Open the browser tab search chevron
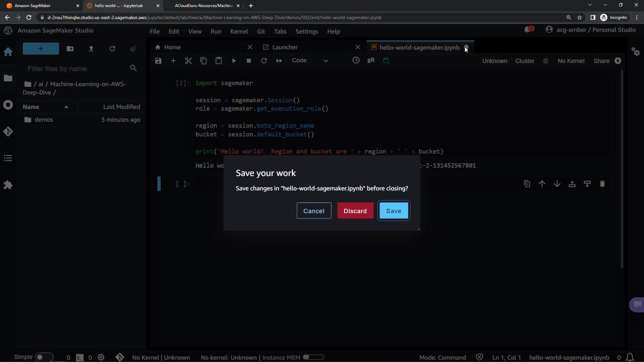Screen dimensions: 644x362 (x=590, y=5)
